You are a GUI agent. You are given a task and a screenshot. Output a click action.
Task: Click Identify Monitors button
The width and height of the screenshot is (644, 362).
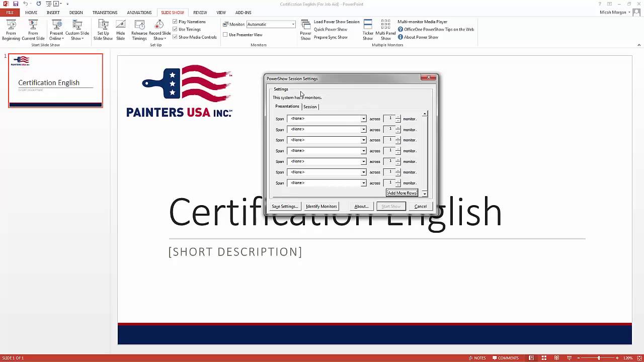[x=321, y=206]
